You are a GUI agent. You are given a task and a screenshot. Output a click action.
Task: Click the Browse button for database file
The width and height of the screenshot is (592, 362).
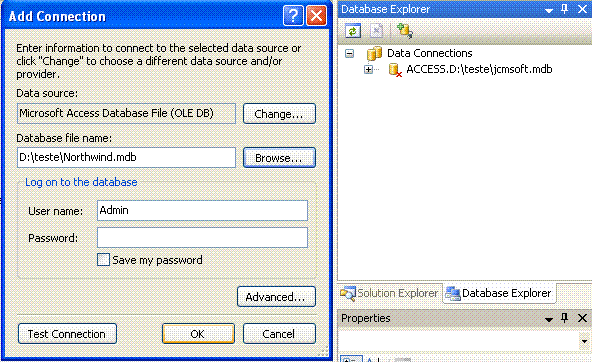[279, 157]
